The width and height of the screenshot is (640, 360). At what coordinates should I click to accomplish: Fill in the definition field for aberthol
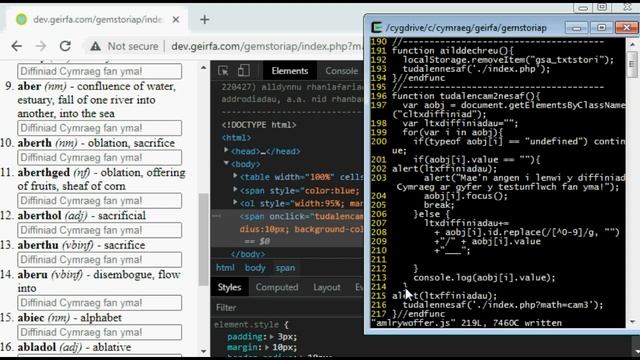[x=100, y=230]
